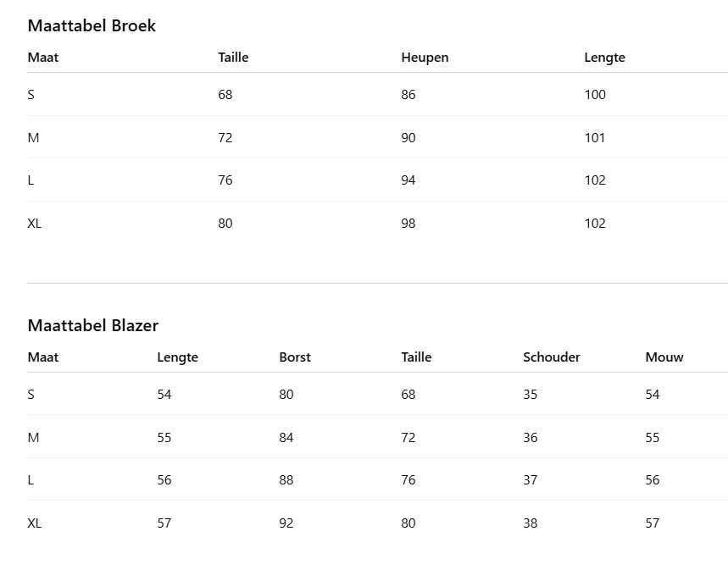Select Schouder value 37 for size L
Viewport: 728px width, 570px height.
click(531, 480)
